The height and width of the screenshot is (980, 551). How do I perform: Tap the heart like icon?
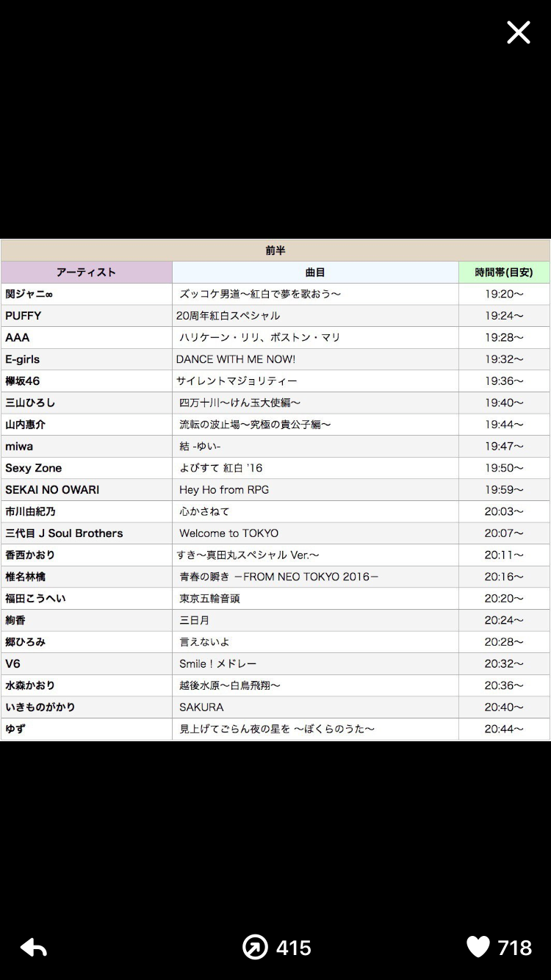point(478,948)
